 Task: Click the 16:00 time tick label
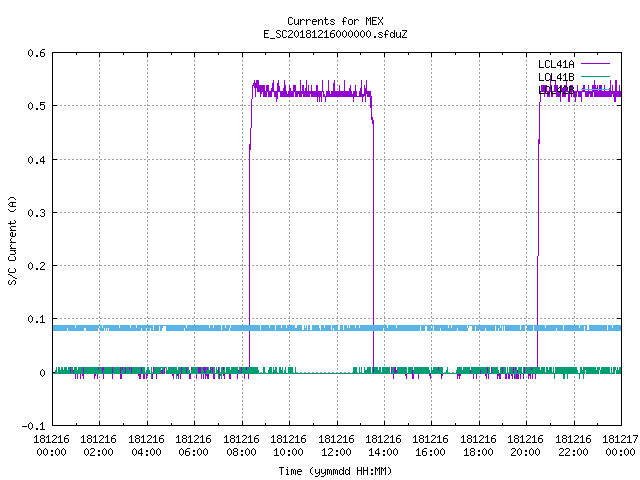[x=431, y=452]
